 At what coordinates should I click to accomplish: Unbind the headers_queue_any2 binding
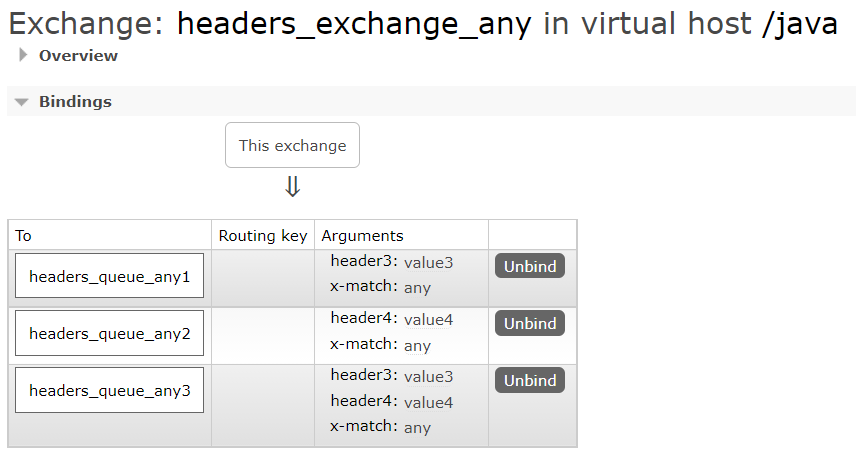click(529, 323)
